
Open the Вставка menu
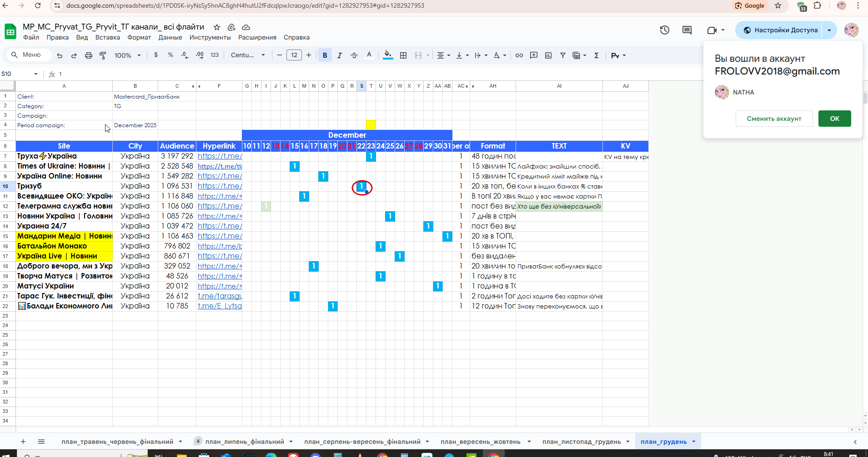(x=108, y=37)
